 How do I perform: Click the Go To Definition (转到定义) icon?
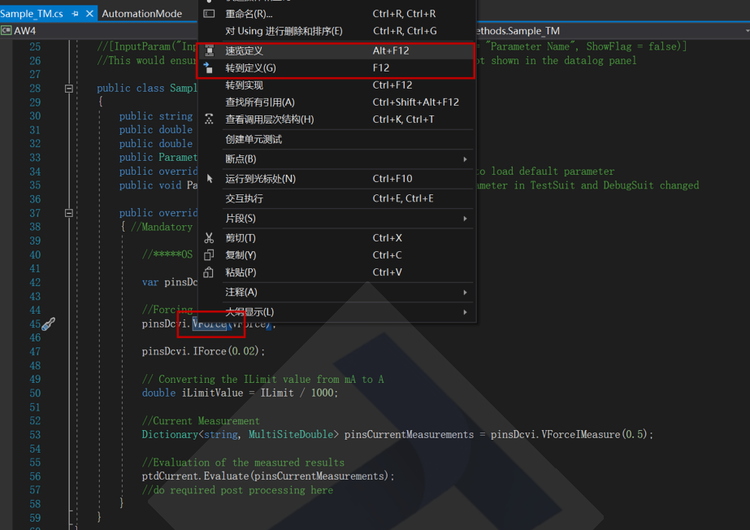pos(209,68)
